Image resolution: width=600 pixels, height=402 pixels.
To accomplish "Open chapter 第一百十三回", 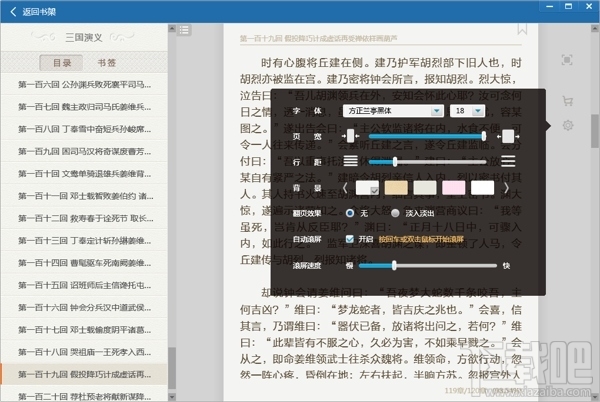I will coord(84,240).
